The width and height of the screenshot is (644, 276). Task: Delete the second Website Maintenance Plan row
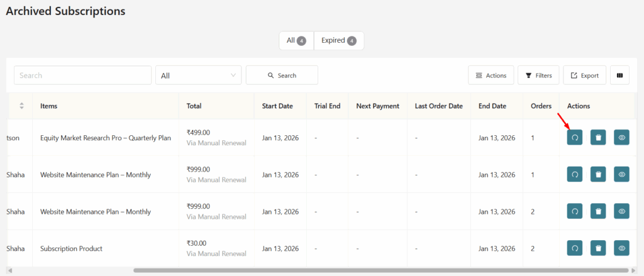[x=598, y=211]
